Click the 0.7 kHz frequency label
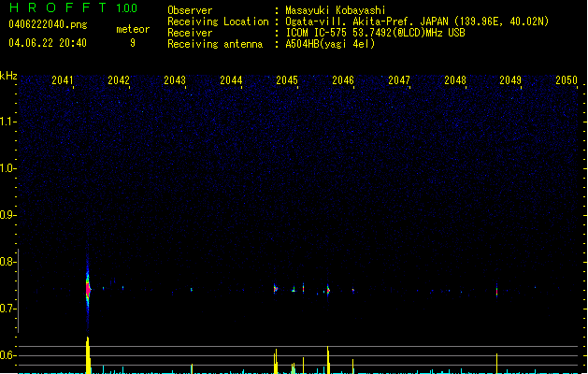Viewport: 588px width, 374px height. [7, 309]
